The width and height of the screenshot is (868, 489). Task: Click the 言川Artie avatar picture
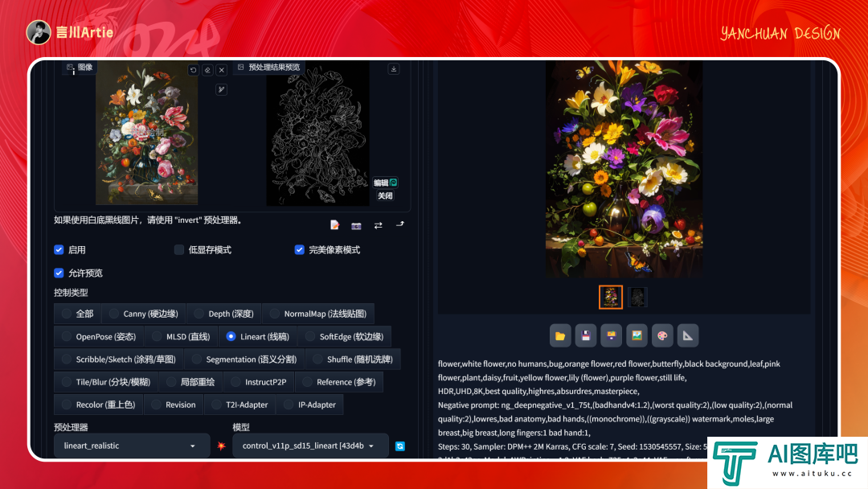39,32
